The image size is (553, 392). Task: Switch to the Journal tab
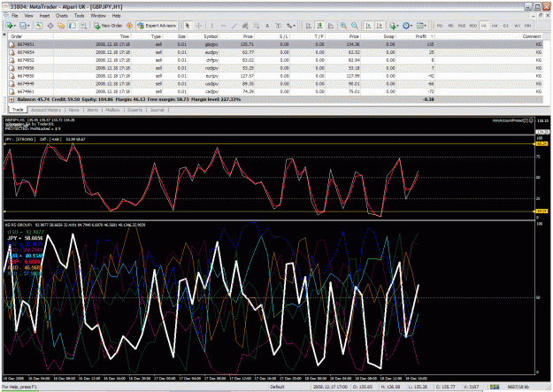[157, 110]
